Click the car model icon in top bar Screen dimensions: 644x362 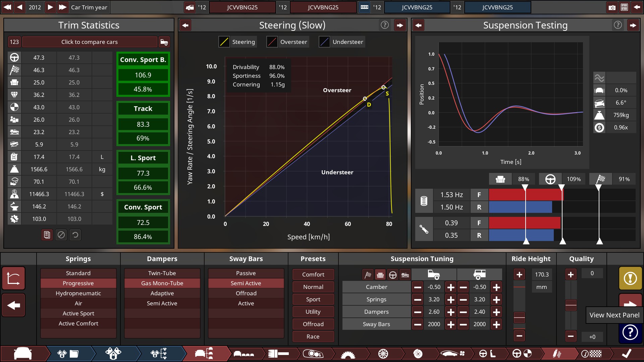[190, 7]
